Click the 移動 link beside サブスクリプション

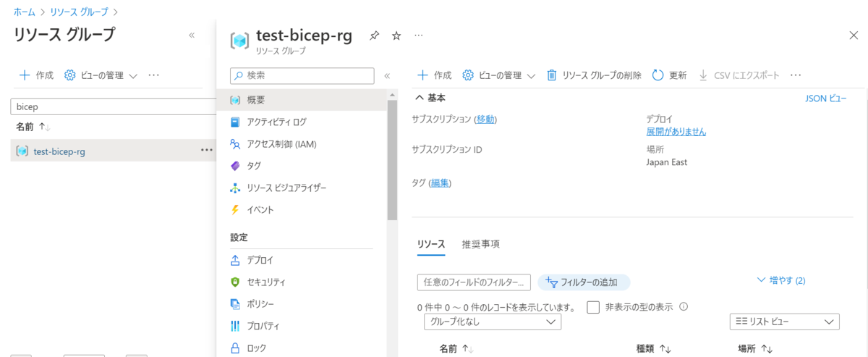coord(486,119)
